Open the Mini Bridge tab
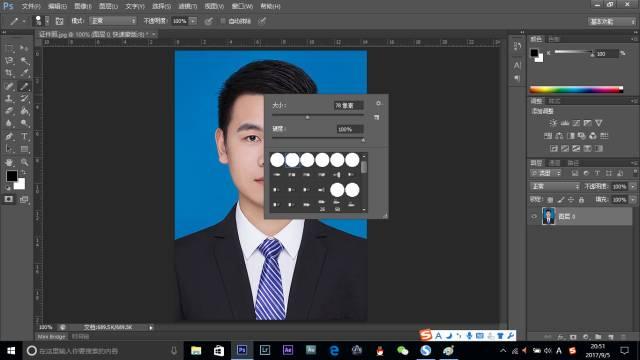This screenshot has width=640, height=360. coord(51,337)
